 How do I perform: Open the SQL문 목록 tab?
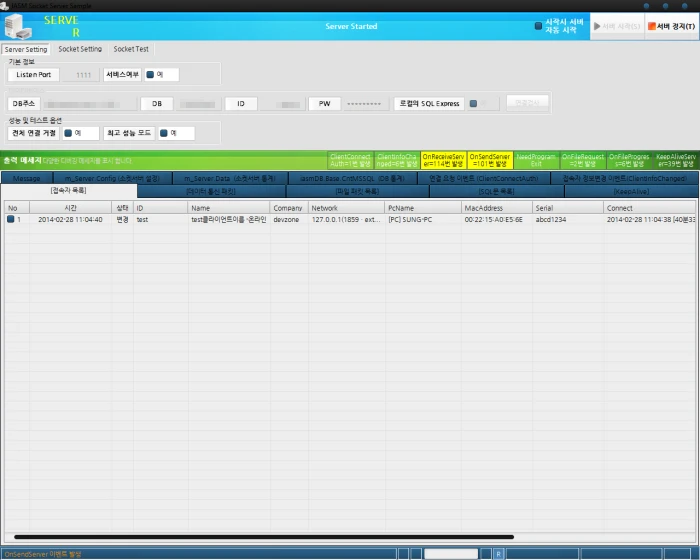coord(496,191)
